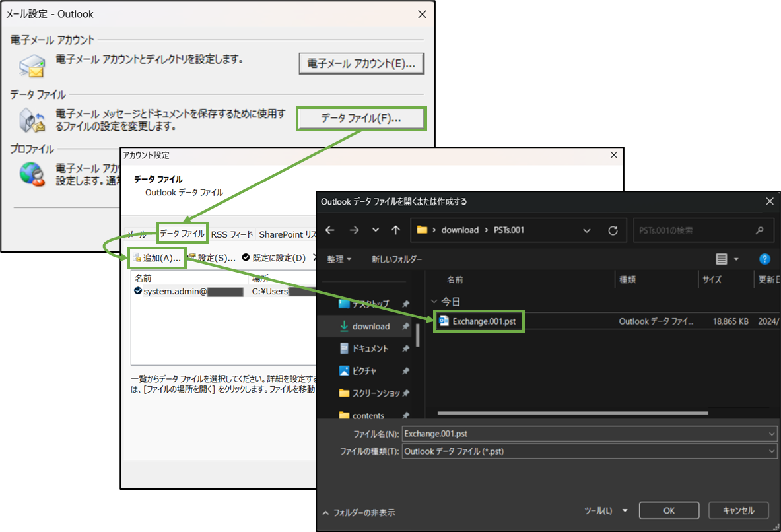Switch to the メール tab in account settings

click(x=137, y=234)
